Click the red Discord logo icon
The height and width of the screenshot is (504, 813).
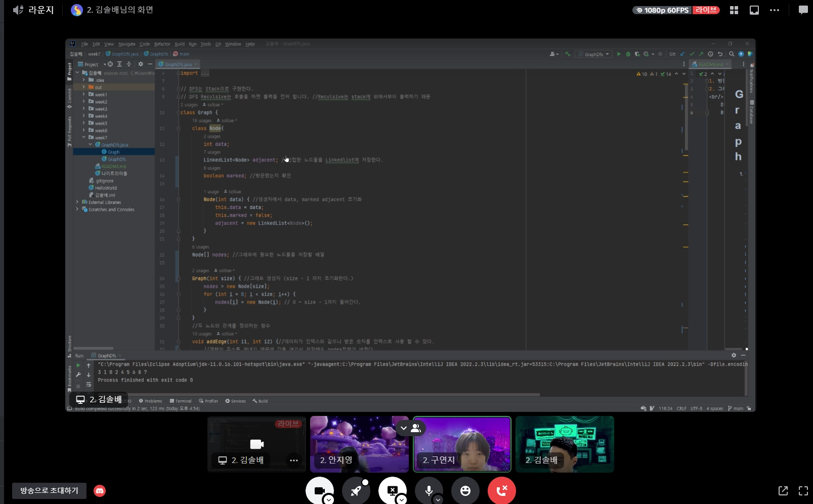point(100,490)
